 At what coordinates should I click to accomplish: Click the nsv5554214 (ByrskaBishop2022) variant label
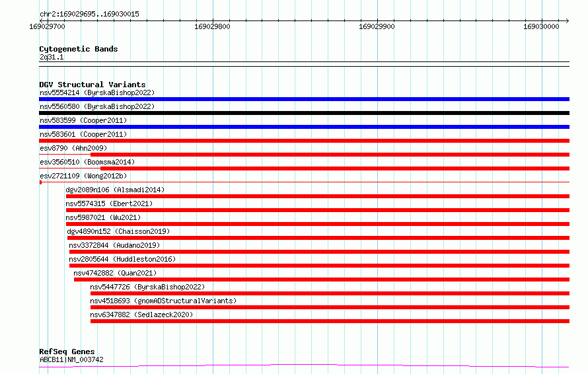[97, 93]
